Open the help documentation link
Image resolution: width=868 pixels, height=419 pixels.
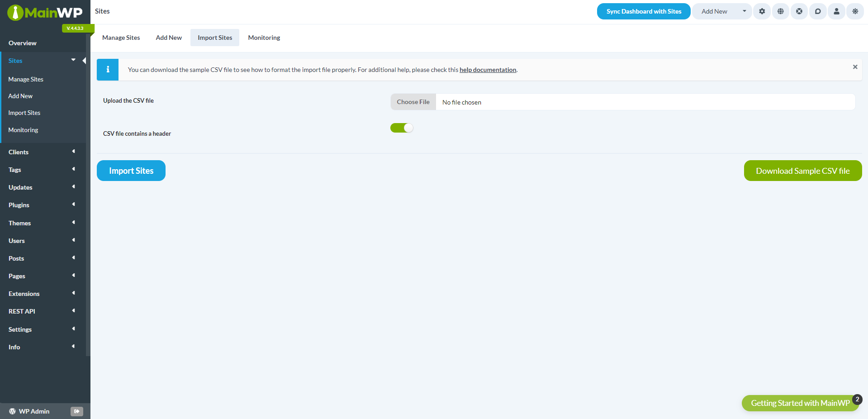(488, 70)
